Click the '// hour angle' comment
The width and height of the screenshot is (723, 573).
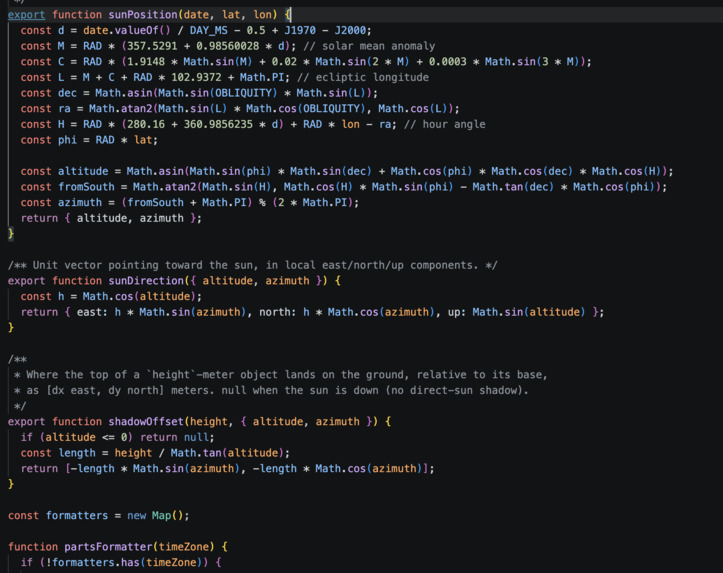[444, 124]
